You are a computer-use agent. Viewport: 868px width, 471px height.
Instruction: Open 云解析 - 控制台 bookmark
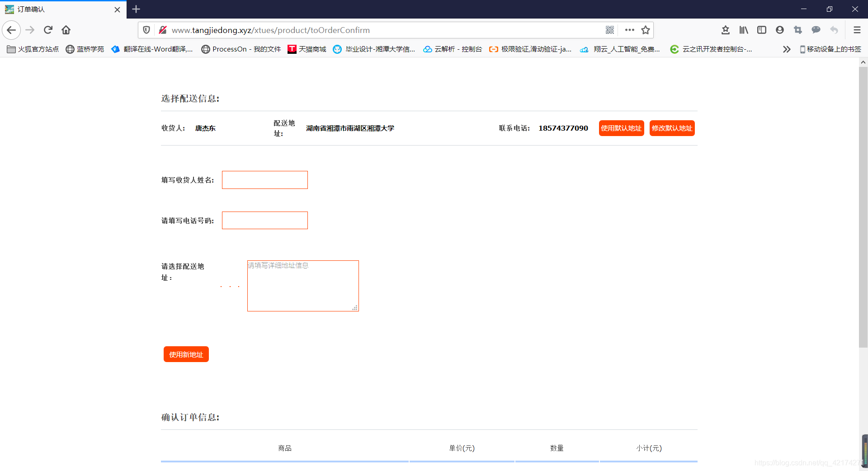(453, 49)
